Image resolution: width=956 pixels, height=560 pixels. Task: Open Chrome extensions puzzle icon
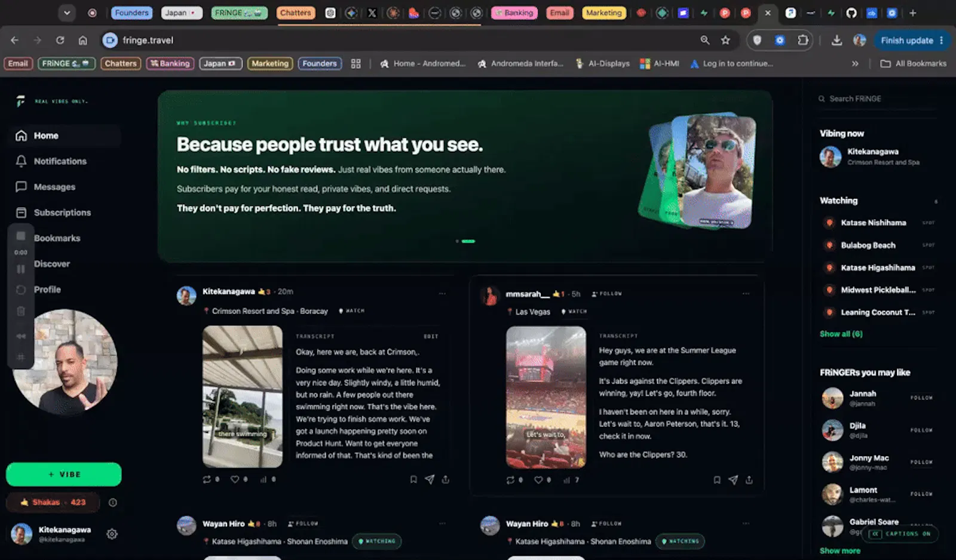[802, 40]
